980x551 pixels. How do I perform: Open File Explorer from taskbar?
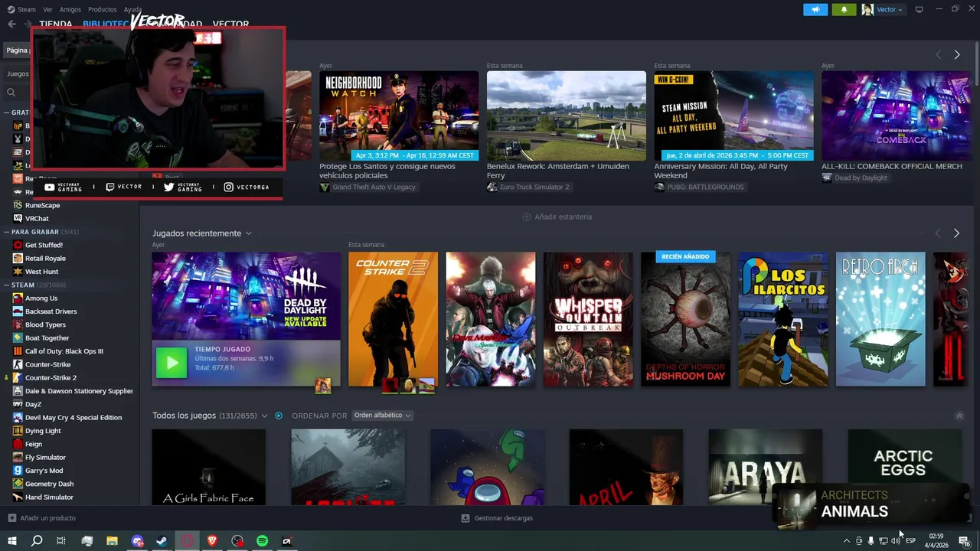[112, 541]
